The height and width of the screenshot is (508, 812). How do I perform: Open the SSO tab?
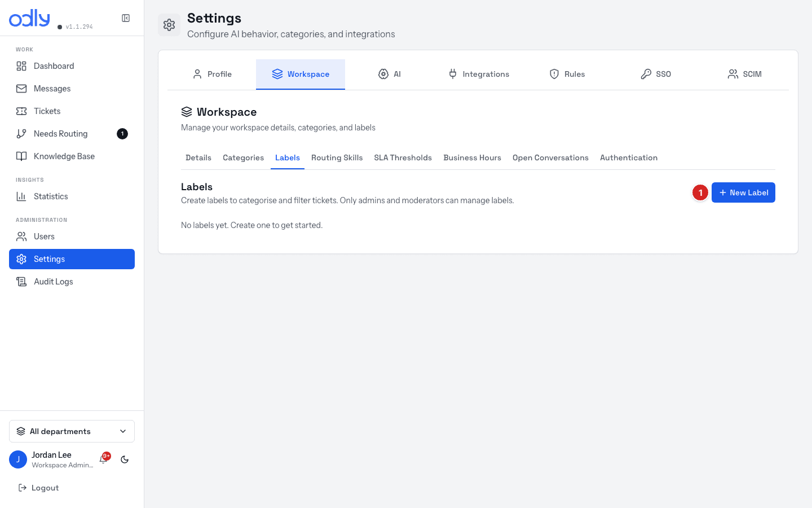click(656, 74)
